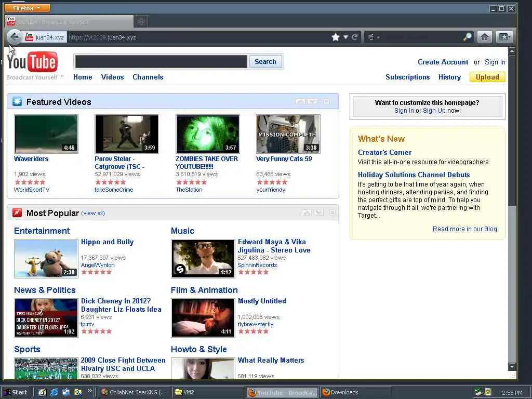Open the Hippo and Bully thumbnail
532x399 pixels.
click(x=46, y=259)
